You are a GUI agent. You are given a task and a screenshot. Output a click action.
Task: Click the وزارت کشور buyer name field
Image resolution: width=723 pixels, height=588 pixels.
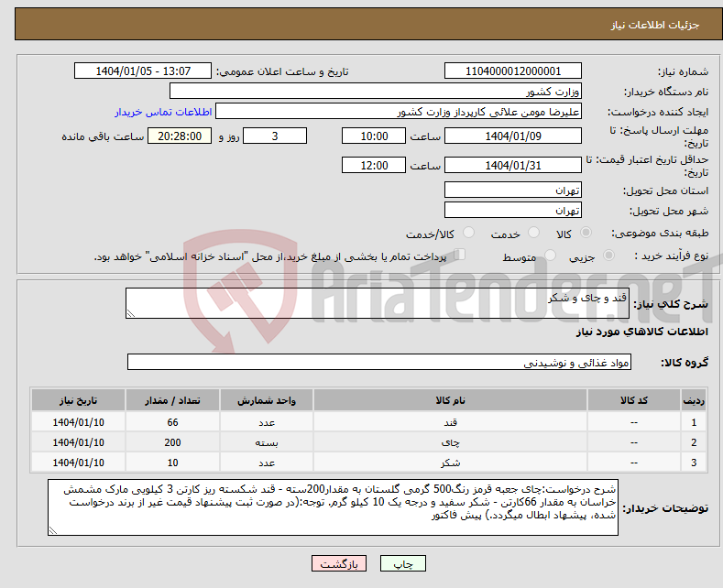tap(376, 92)
